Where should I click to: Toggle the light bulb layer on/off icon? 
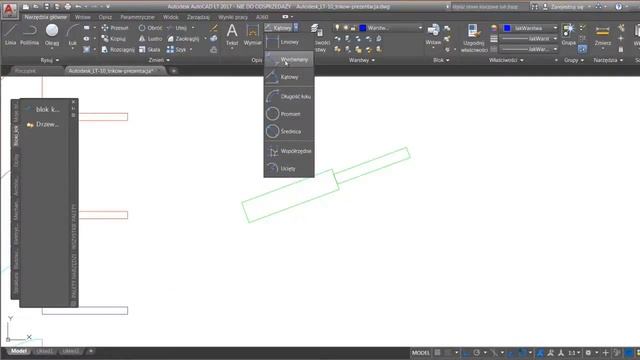click(337, 28)
